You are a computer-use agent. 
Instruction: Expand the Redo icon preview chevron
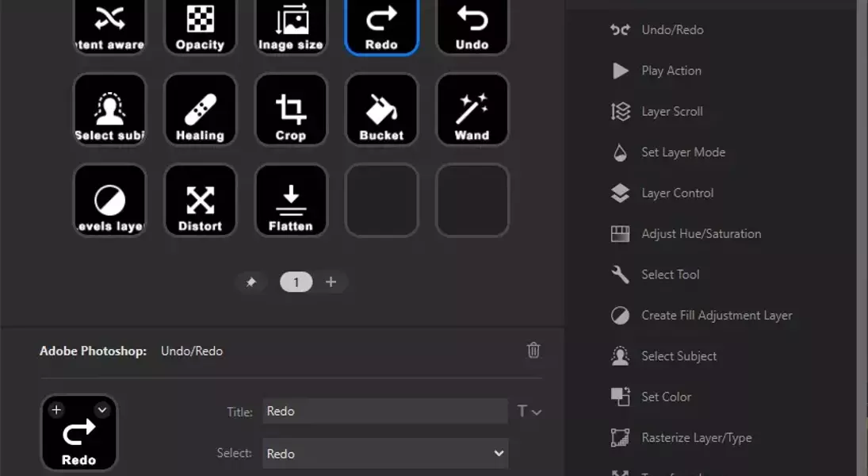click(101, 410)
